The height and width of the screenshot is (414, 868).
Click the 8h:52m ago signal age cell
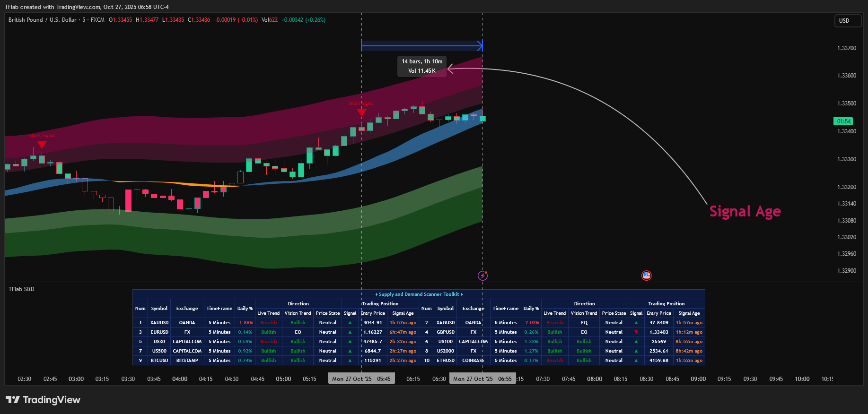(689, 342)
